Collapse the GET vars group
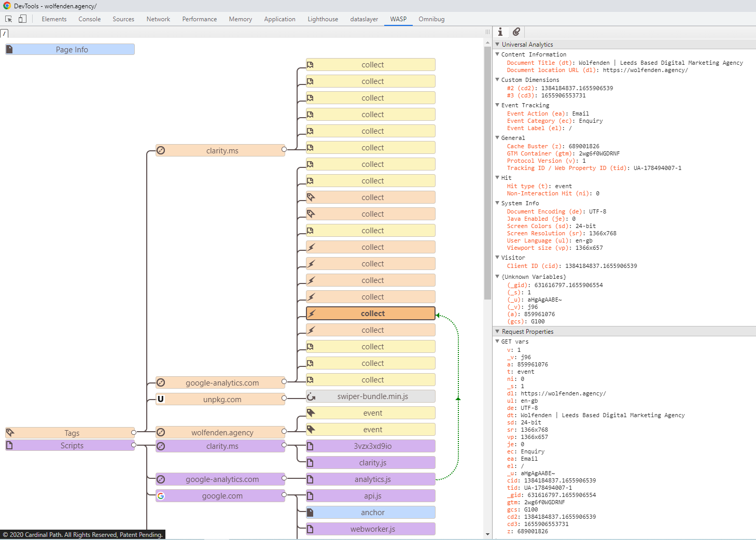 point(497,341)
